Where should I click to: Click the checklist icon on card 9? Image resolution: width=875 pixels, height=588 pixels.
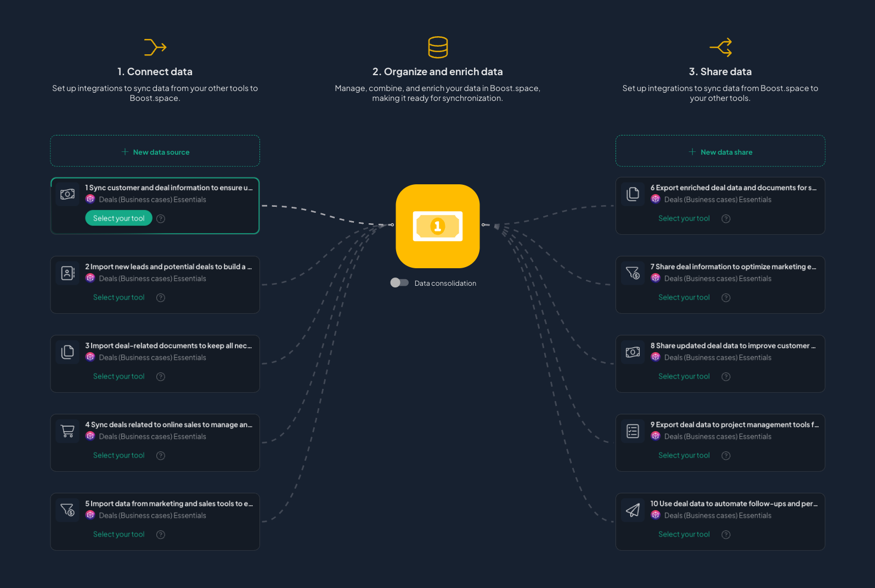pyautogui.click(x=633, y=431)
